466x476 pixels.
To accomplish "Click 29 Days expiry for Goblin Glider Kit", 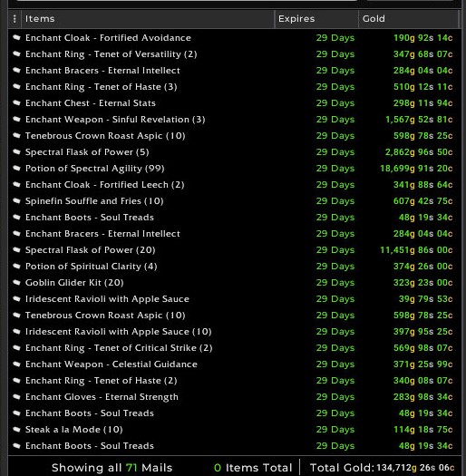I will [x=335, y=283].
